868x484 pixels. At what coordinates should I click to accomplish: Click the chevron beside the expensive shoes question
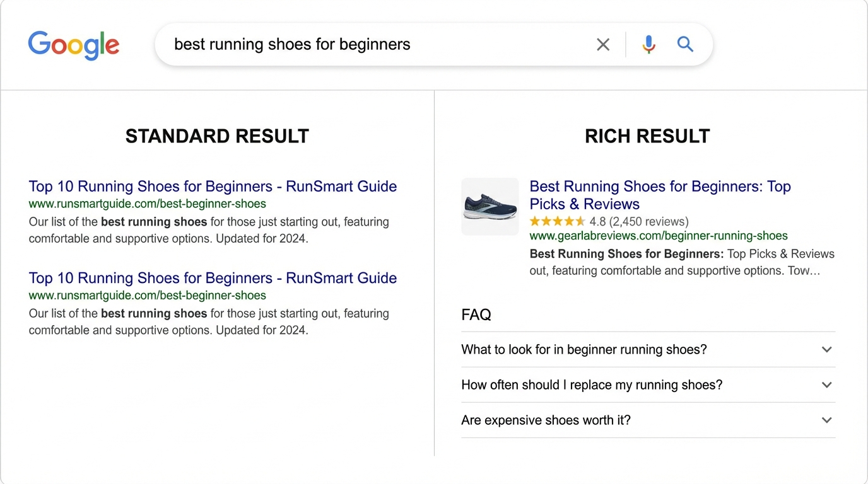826,420
